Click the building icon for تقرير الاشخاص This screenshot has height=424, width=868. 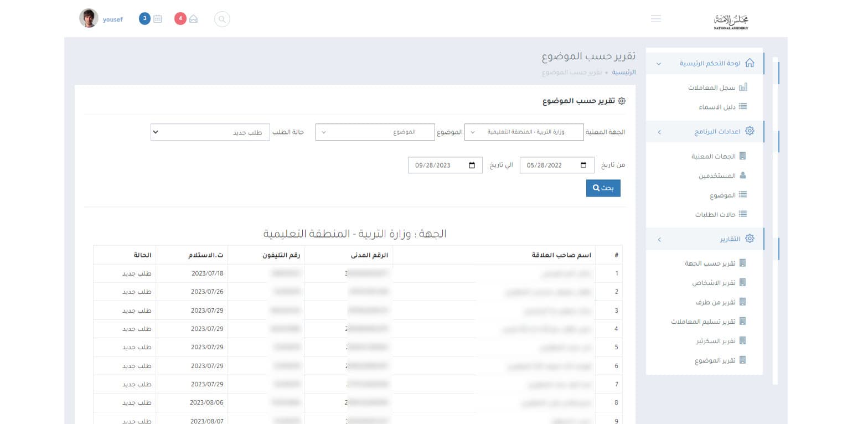pyautogui.click(x=743, y=282)
